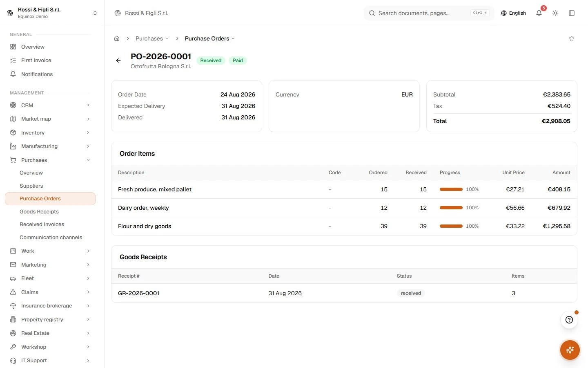The width and height of the screenshot is (588, 368).
Task: Toggle the sidebar panel layout icon
Action: pyautogui.click(x=572, y=13)
